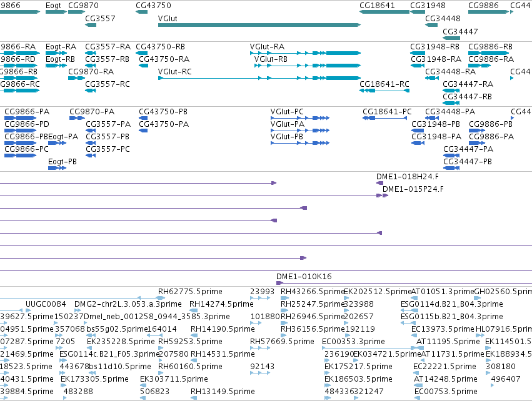Click the CG43750 gene label
The height and width of the screenshot is (401, 532).
(153, 6)
